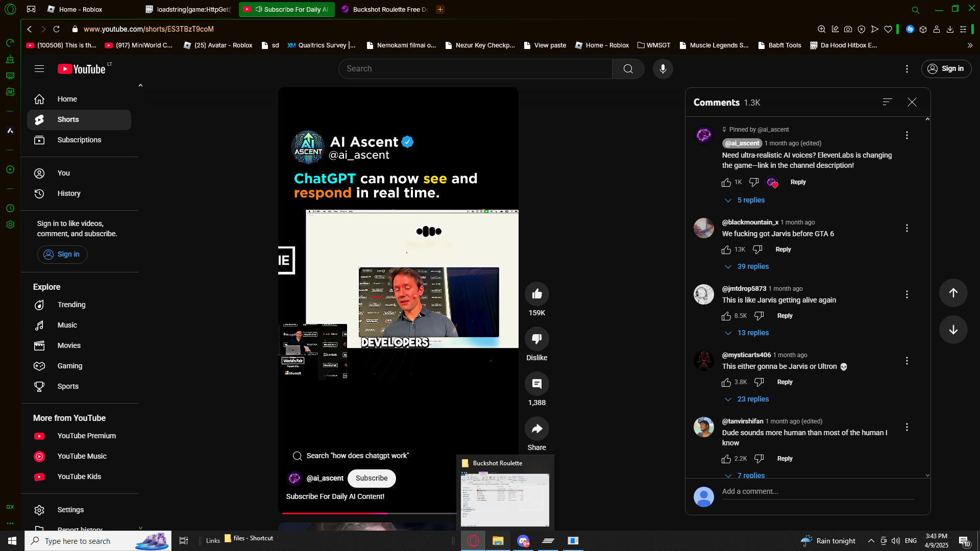Click the Buckshot Roulette window preview thumbnail
The height and width of the screenshot is (551, 980).
[x=505, y=499]
